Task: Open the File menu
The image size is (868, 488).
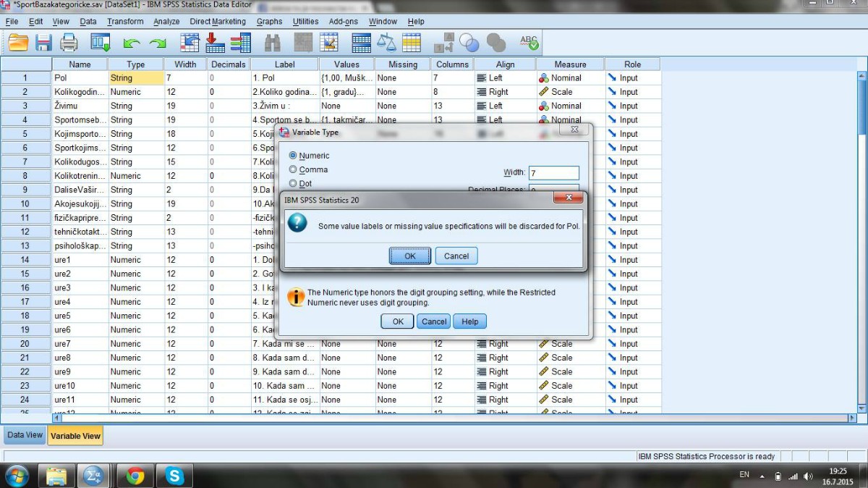Action: point(12,22)
